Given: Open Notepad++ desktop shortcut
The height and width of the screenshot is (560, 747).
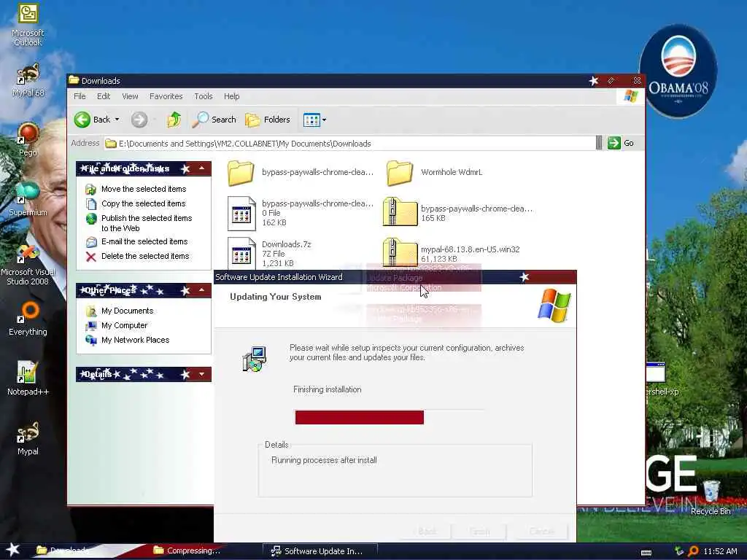Looking at the screenshot, I should coord(28,378).
